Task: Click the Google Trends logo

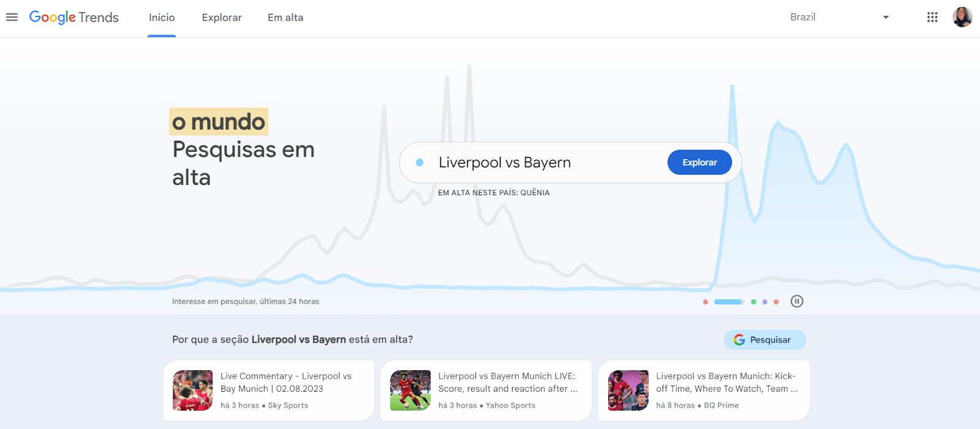Action: coord(74,17)
